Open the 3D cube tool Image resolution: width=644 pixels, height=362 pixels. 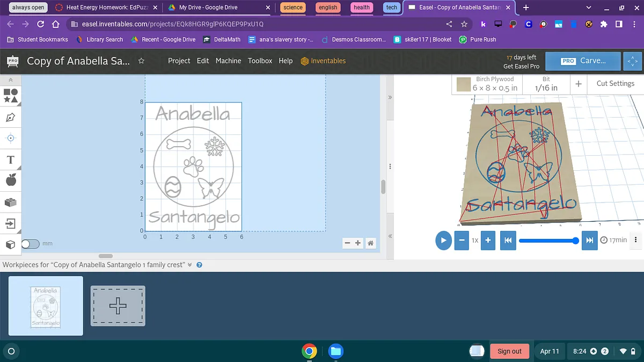[x=11, y=244]
